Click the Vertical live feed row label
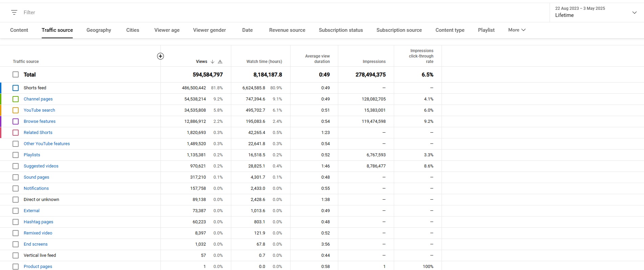Screen dimensions: 644x270 point(40,255)
